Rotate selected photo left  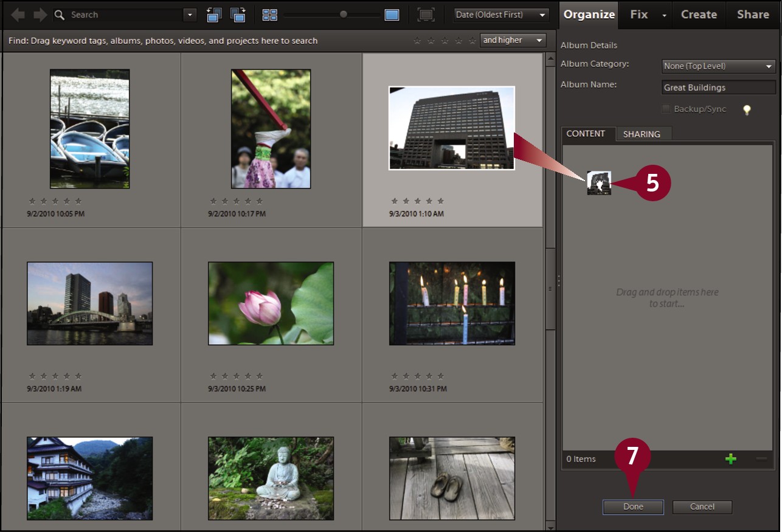[x=214, y=15]
